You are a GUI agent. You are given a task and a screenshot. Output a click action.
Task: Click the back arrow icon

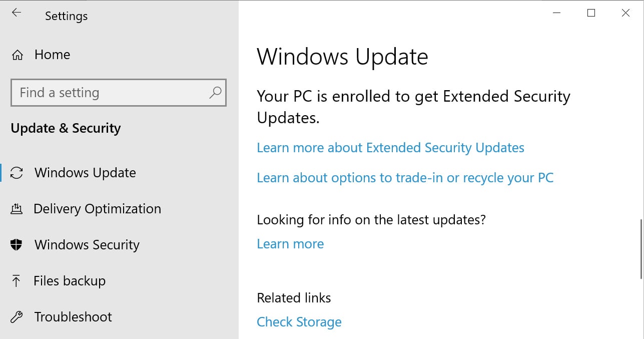[x=16, y=13]
